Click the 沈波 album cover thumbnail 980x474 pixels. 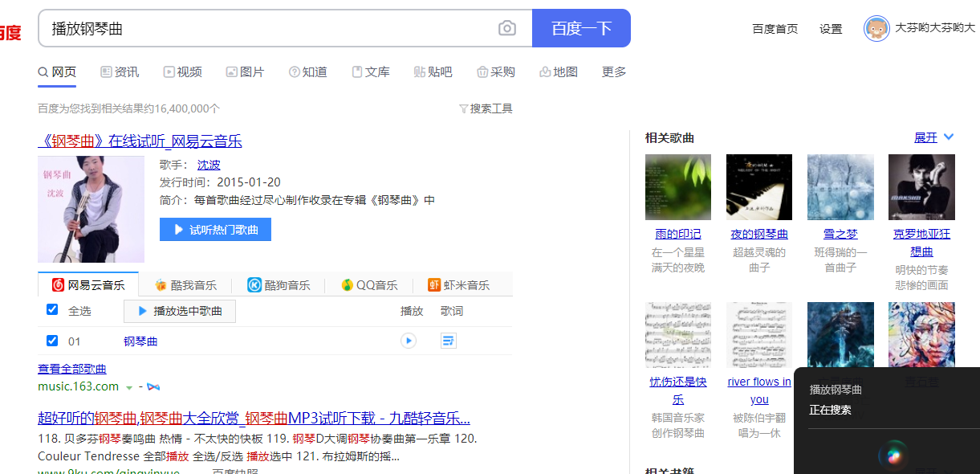point(91,209)
